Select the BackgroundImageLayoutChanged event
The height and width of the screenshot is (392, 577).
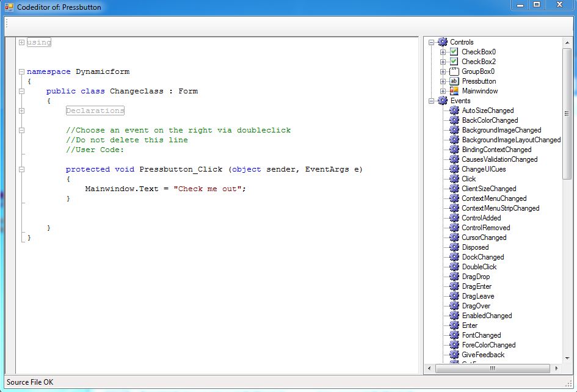click(511, 139)
